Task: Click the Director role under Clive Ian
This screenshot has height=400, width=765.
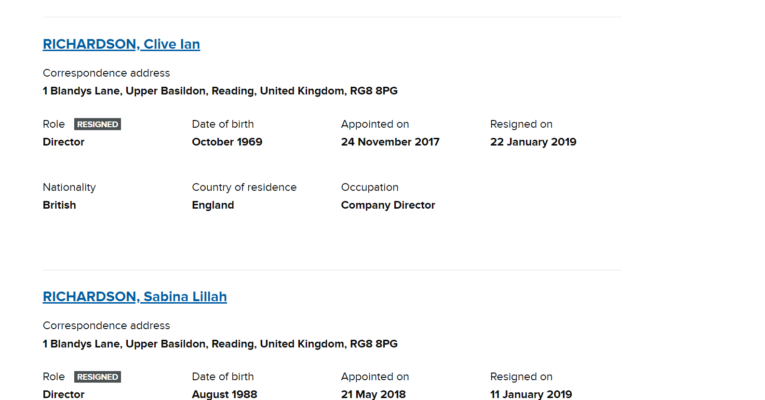Action: (64, 142)
